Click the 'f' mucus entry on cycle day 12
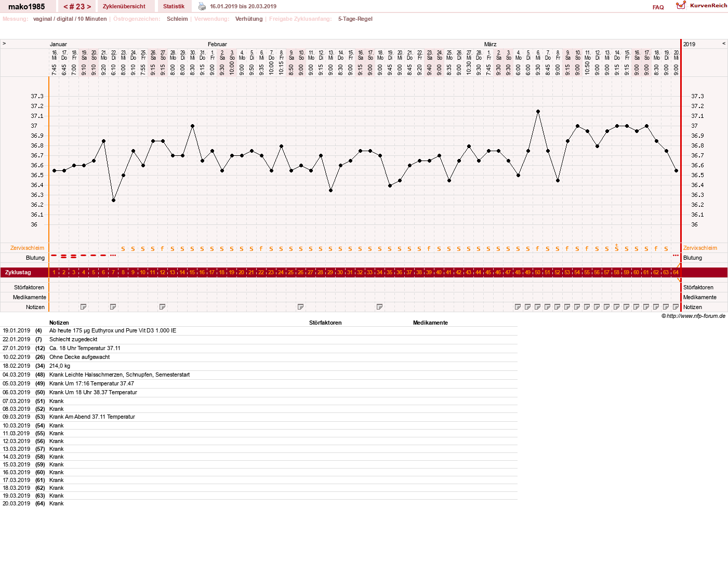 click(x=163, y=248)
